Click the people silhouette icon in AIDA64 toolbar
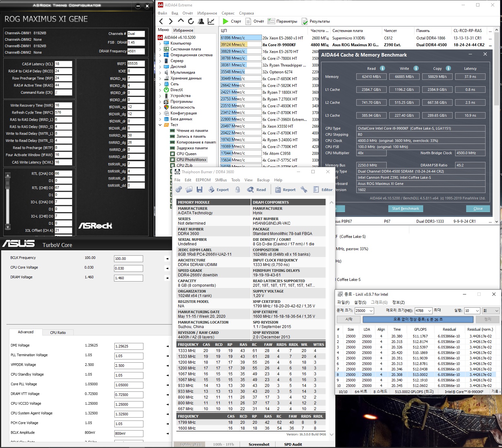The image size is (502, 448). coord(201,21)
